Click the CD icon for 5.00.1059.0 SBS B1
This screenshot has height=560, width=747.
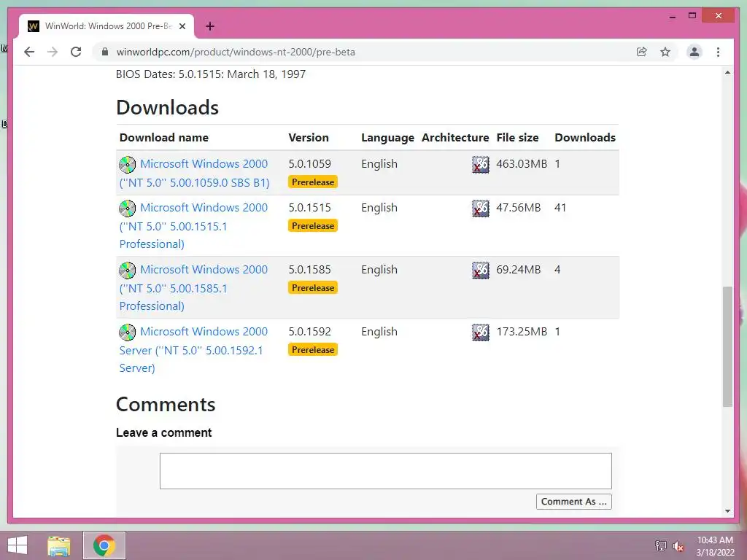click(127, 165)
